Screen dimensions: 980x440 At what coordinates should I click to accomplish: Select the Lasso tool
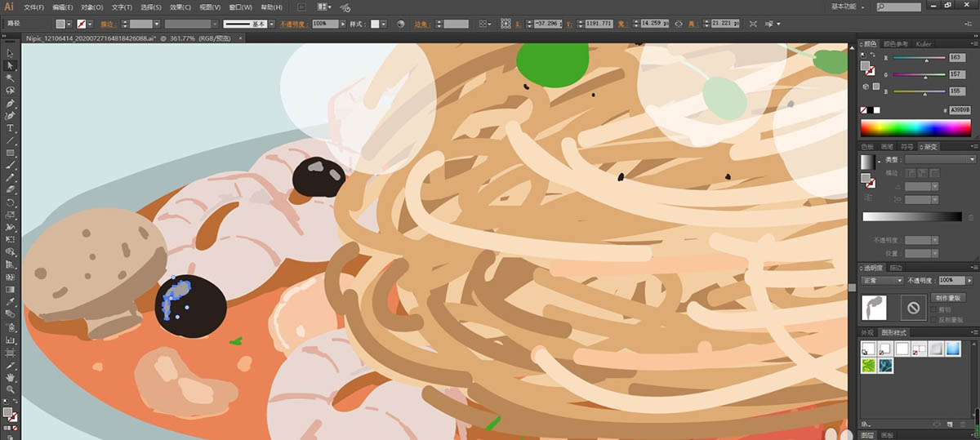11,91
